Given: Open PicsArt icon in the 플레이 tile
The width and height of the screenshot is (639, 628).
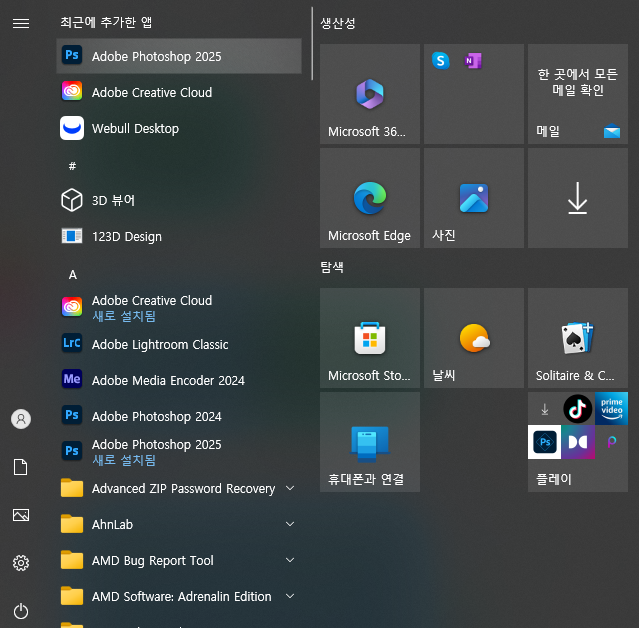Looking at the screenshot, I should coord(611,442).
